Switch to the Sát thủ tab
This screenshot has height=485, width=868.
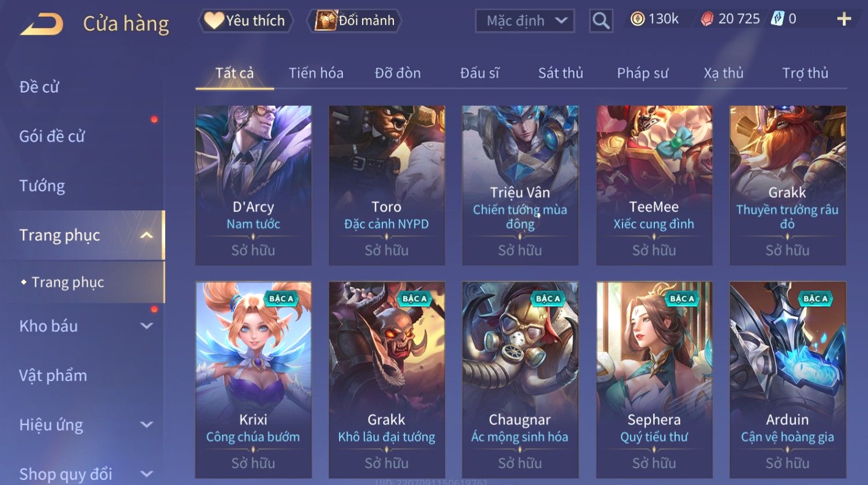(560, 73)
